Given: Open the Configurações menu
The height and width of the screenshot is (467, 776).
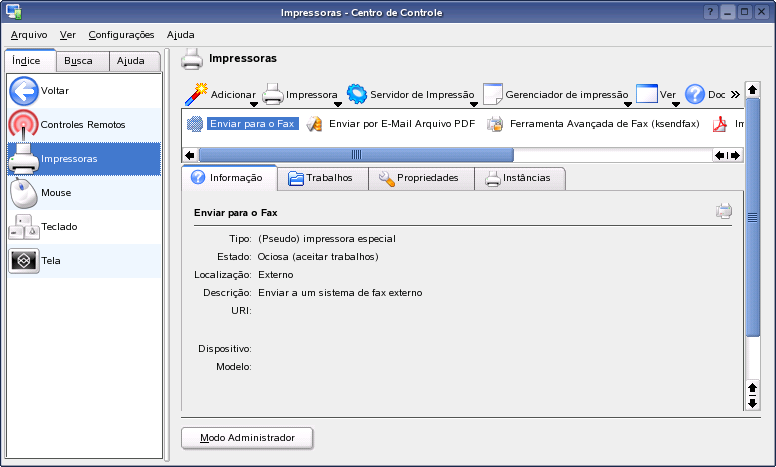Looking at the screenshot, I should point(121,35).
